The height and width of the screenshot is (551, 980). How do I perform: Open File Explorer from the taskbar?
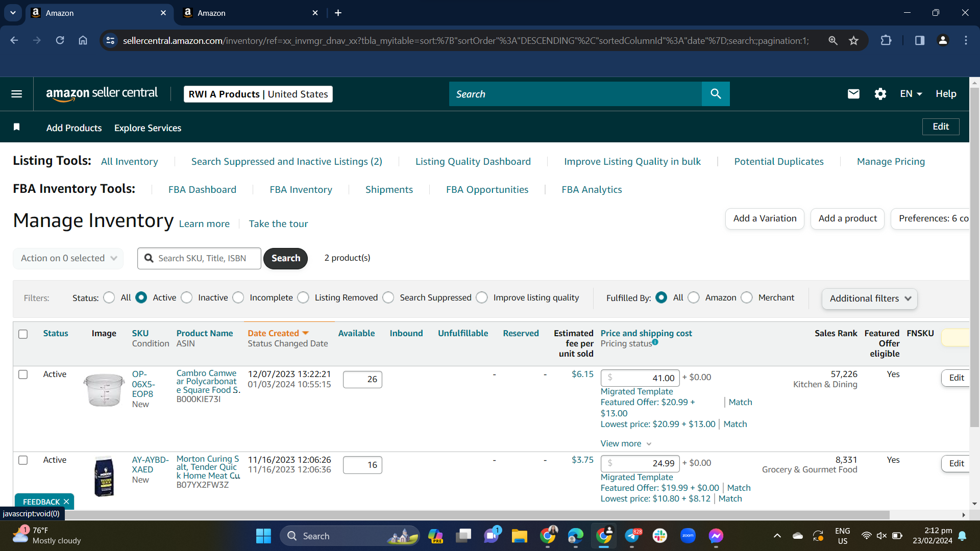click(520, 536)
